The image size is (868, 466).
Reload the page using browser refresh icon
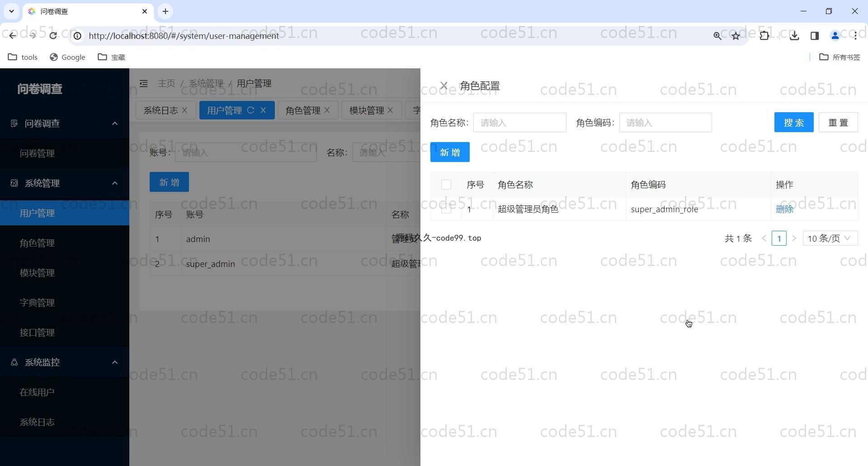53,36
